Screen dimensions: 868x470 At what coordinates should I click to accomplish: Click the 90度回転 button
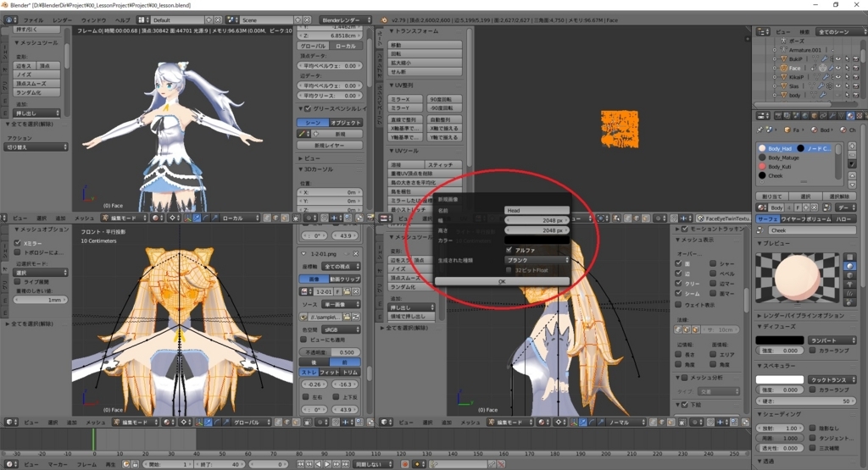(x=443, y=100)
